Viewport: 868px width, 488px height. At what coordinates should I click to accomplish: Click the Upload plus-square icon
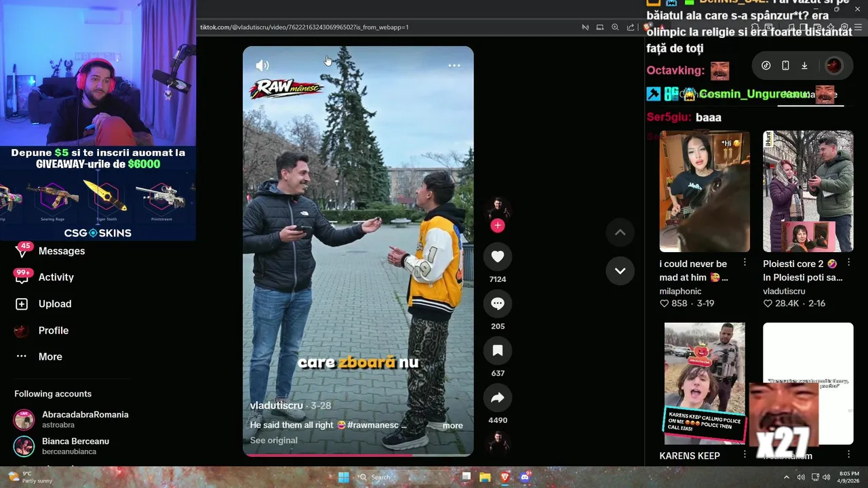pyautogui.click(x=22, y=304)
